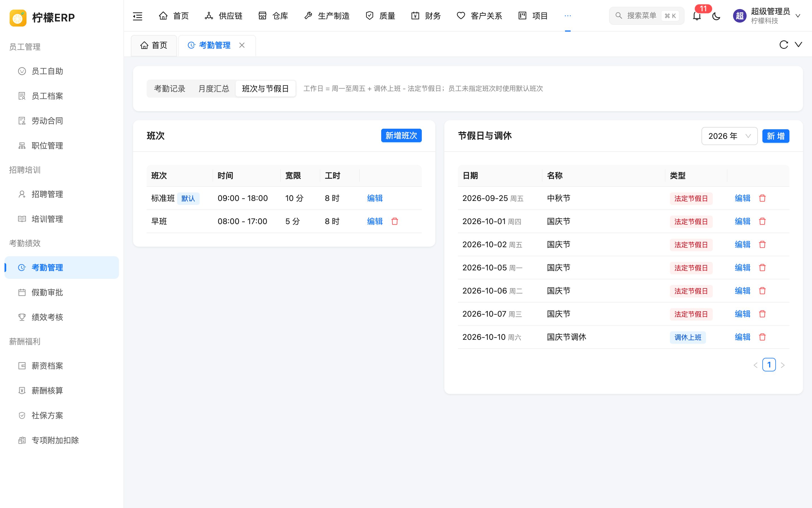Screen dimensions: 812x508
Task: Open 财务 top menu
Action: point(426,16)
